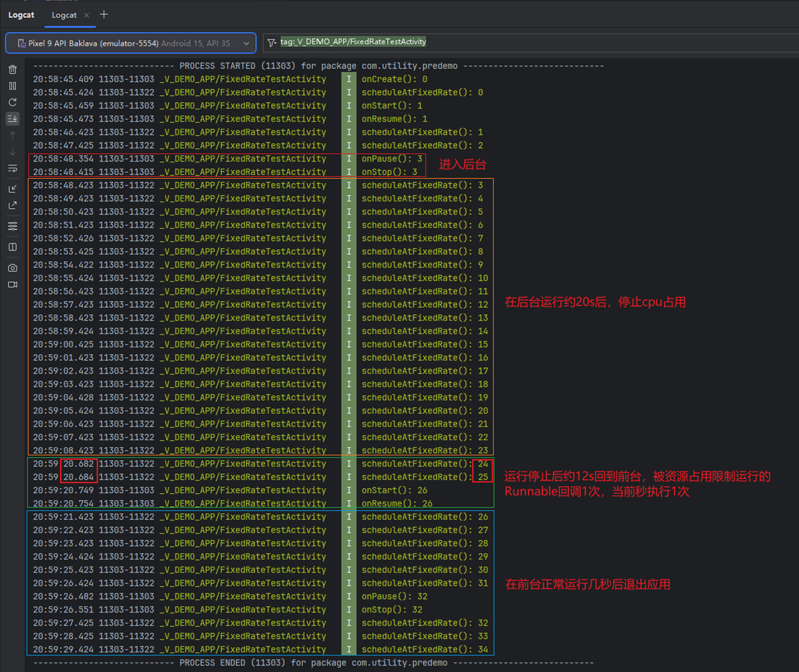Image resolution: width=799 pixels, height=672 pixels.
Task: Clear Logcat with the trash icon
Action: point(13,70)
